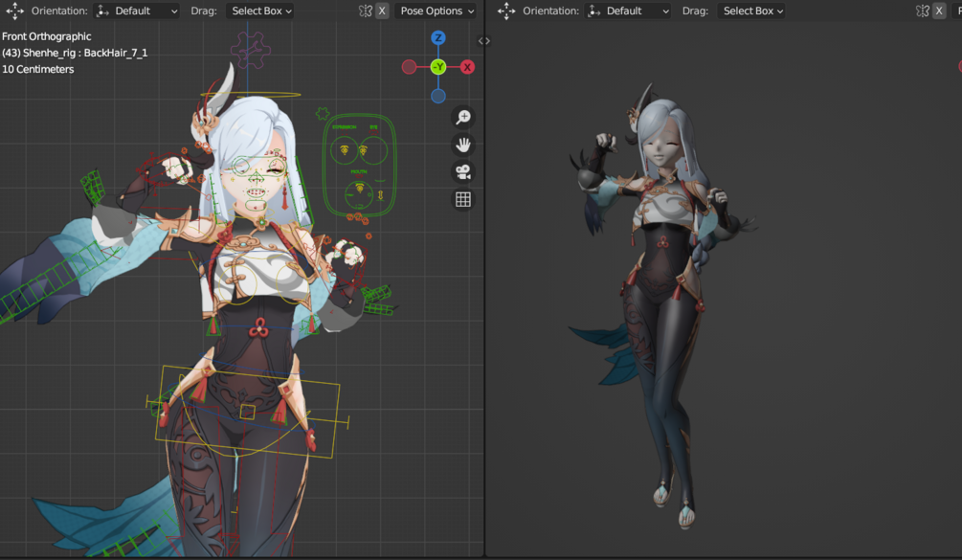
Task: Click the 10 Centimeters grid scale text
Action: [38, 69]
